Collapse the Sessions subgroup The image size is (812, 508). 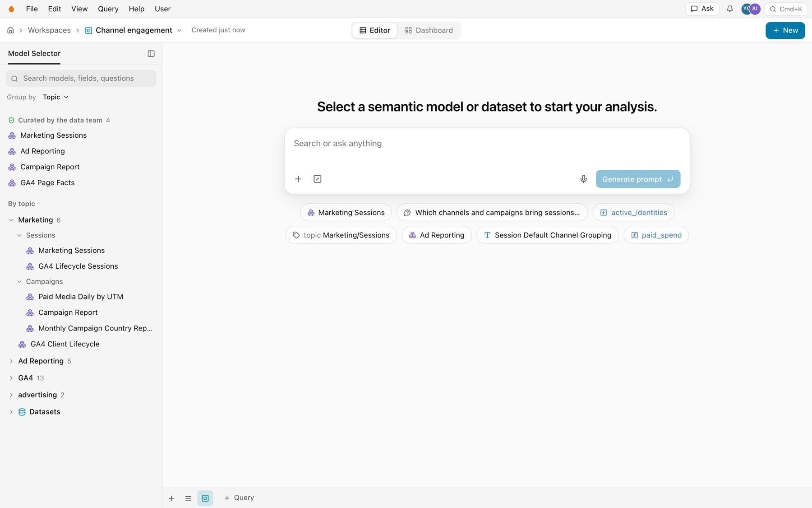coord(19,235)
